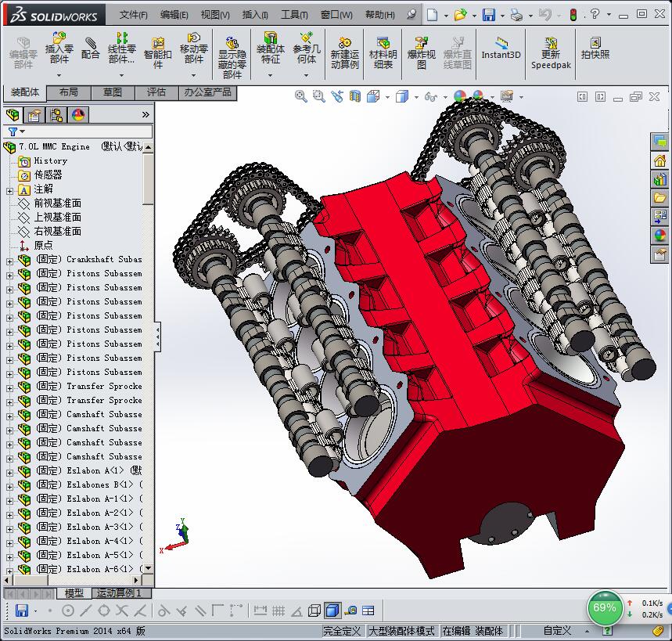Click Zoom to Fit magnifier icon
672x641 pixels.
coord(301,96)
